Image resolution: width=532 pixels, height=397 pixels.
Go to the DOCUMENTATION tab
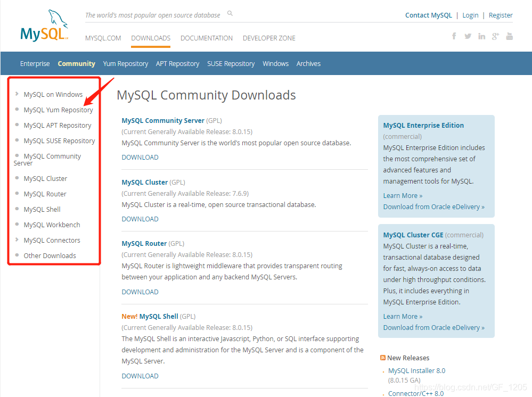coord(207,38)
